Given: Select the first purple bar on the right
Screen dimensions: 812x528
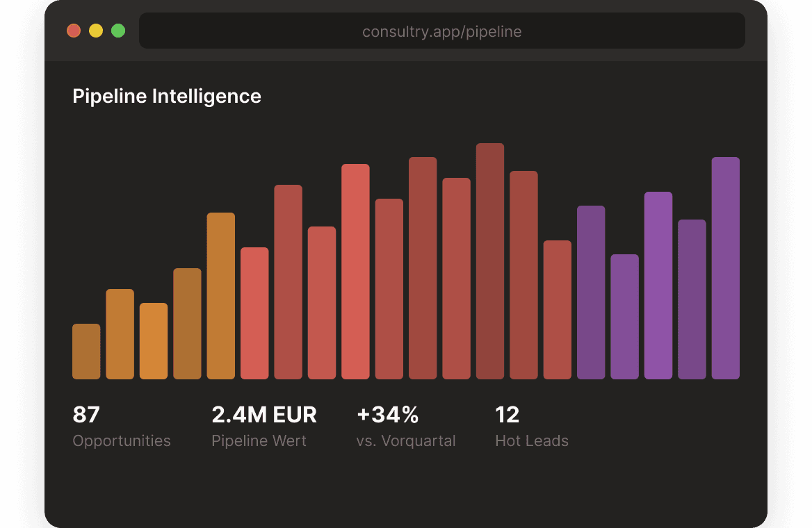Looking at the screenshot, I should [x=591, y=292].
